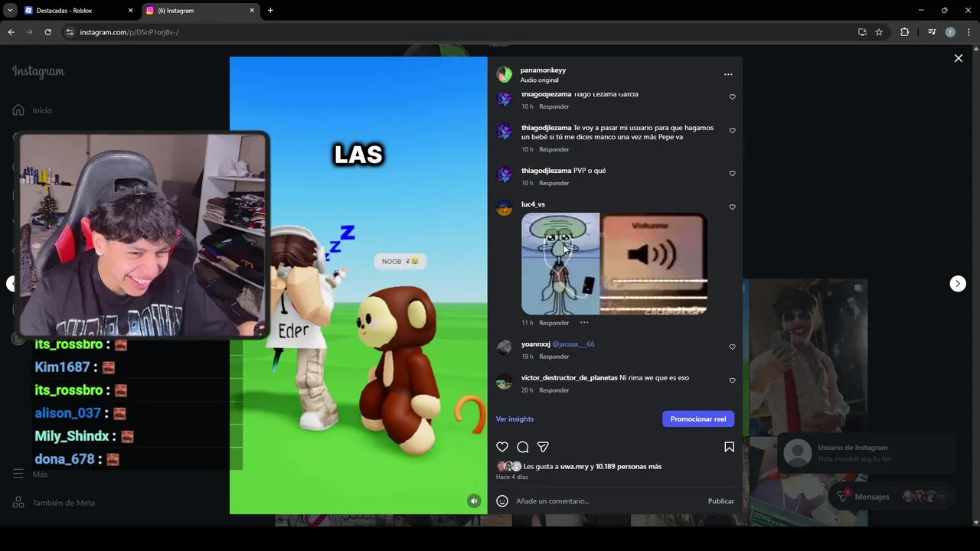Open @jaraaa___66 mention
The image size is (980, 551).
click(573, 344)
